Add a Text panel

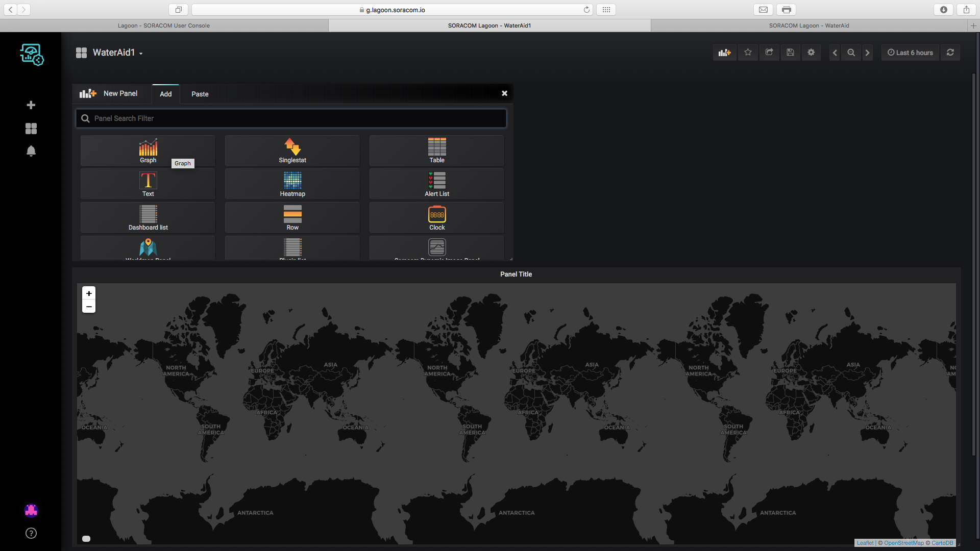point(148,184)
